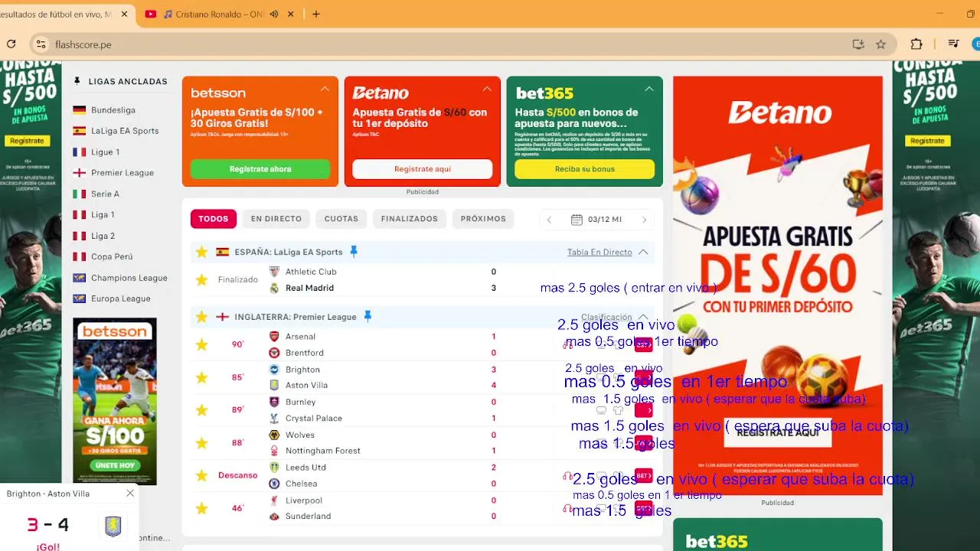Viewport: 980px width, 551px height.
Task: Toggle favorite star for Premier League header
Action: point(201,317)
